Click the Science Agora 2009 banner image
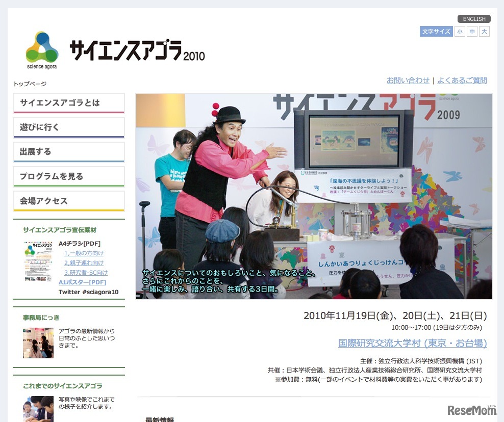Screen dimensions: 504x422 pyautogui.click(x=314, y=195)
